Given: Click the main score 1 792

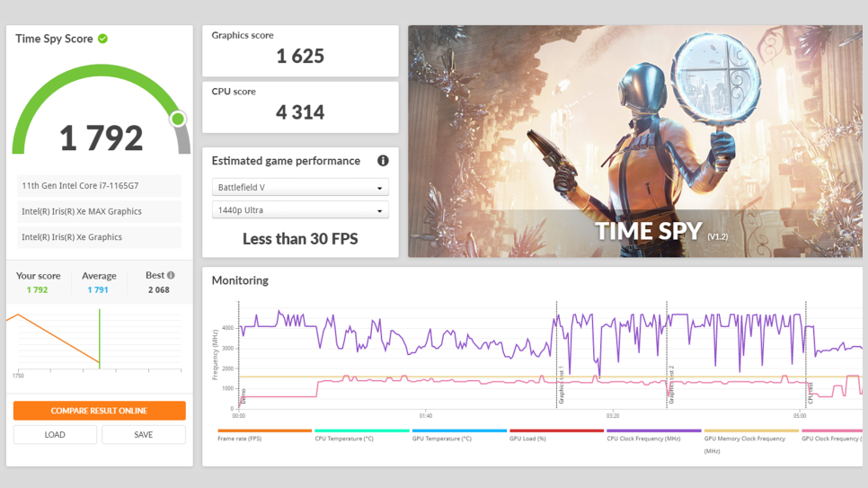Looking at the screenshot, I should tap(102, 138).
